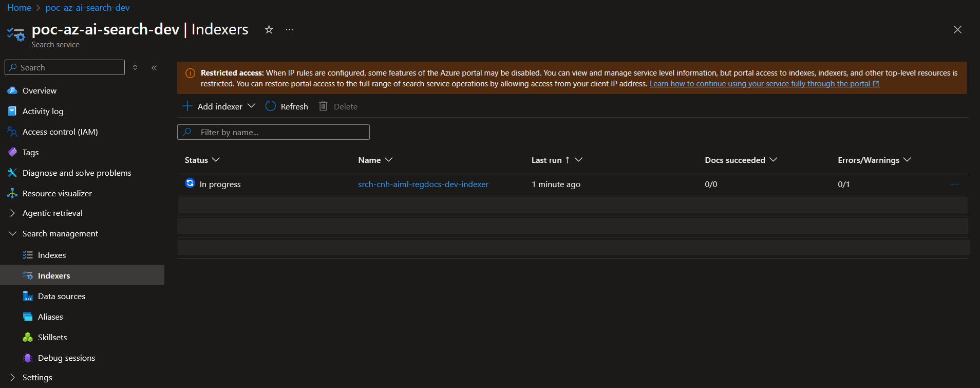Sort by the Last run column header
Viewport: 980px width, 388px height.
pyautogui.click(x=546, y=160)
